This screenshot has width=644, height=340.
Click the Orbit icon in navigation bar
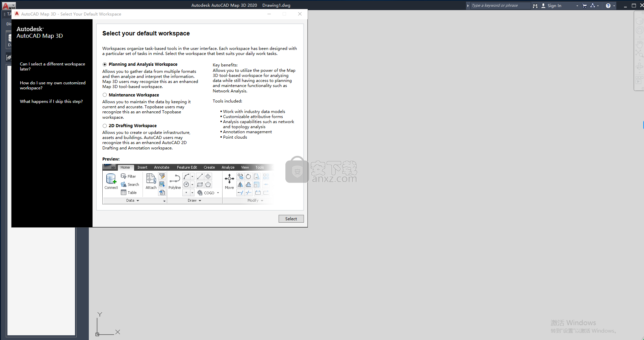point(639,66)
